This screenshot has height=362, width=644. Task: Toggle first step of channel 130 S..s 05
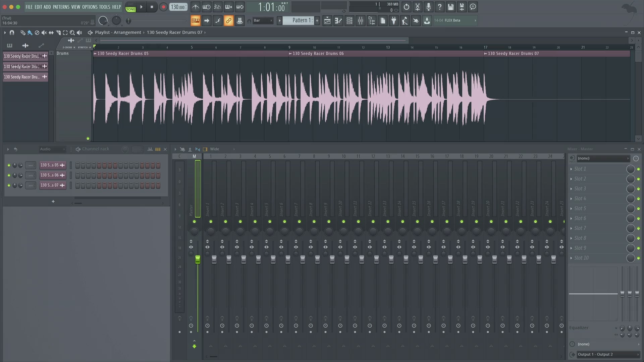click(77, 165)
